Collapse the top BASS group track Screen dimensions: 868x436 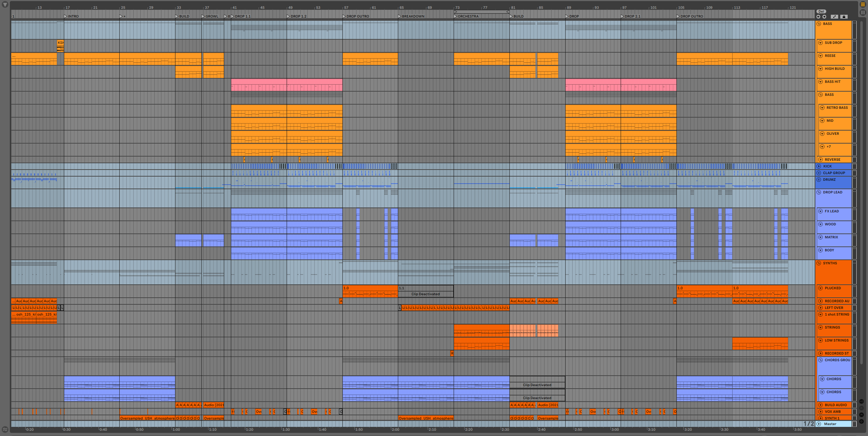coord(819,24)
